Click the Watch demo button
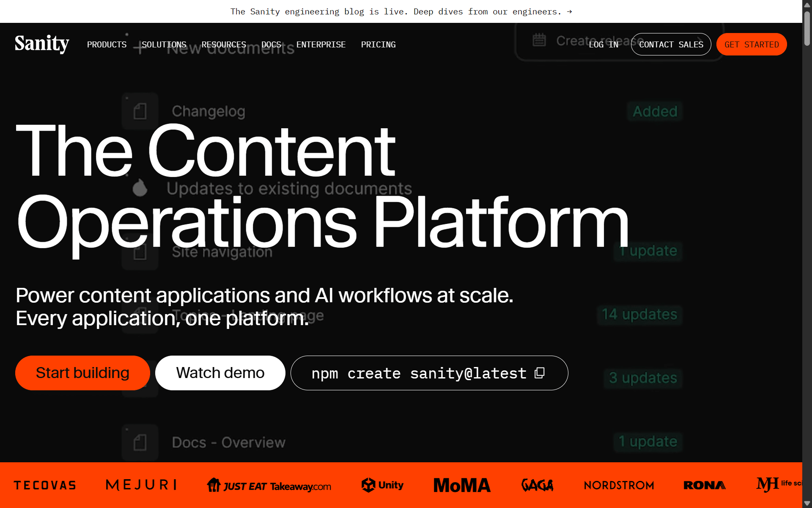 click(x=220, y=373)
